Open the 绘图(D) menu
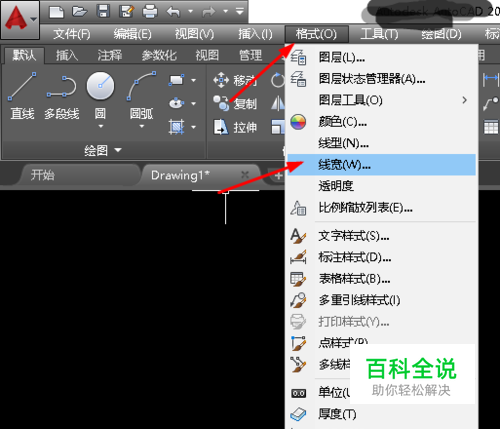Viewport: 500px width, 429px height. pos(441,34)
